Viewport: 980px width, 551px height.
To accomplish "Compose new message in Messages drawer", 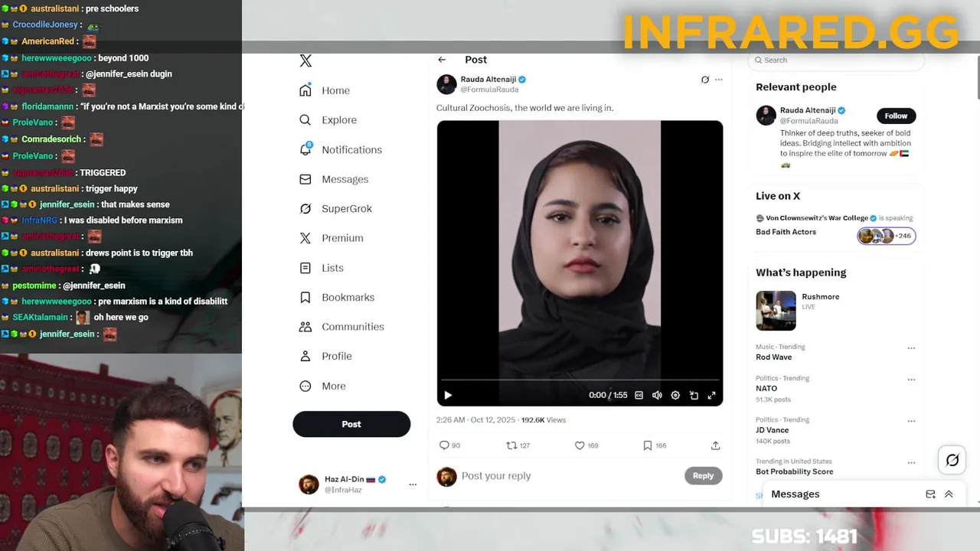I will (930, 494).
